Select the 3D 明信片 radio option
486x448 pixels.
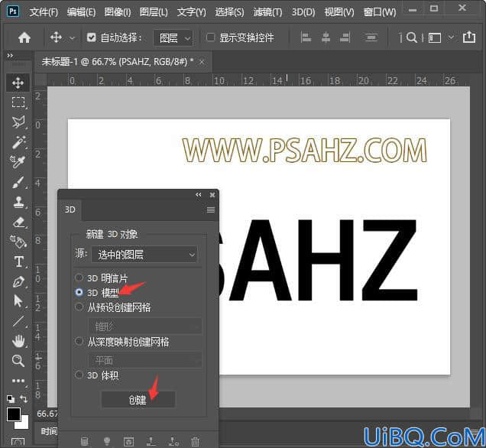click(x=79, y=278)
